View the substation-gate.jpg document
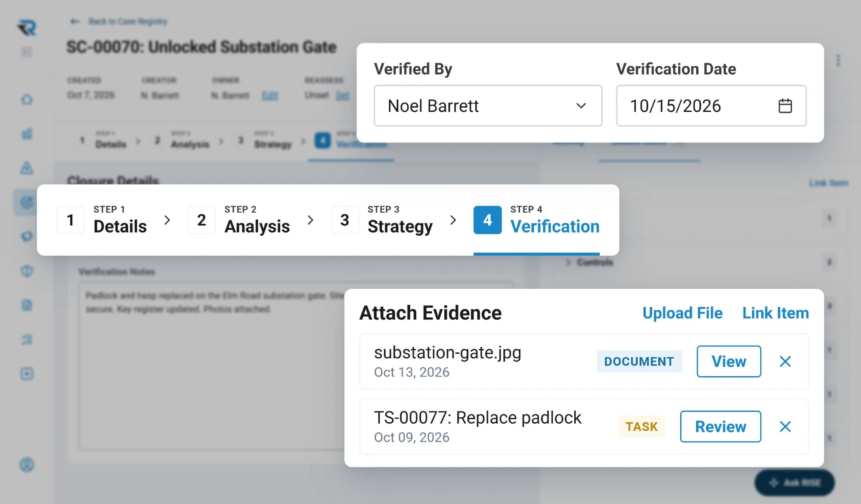 (729, 362)
